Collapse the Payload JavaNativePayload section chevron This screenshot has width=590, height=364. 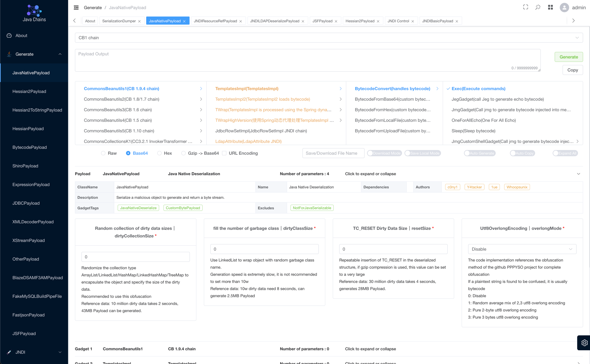pos(578,174)
